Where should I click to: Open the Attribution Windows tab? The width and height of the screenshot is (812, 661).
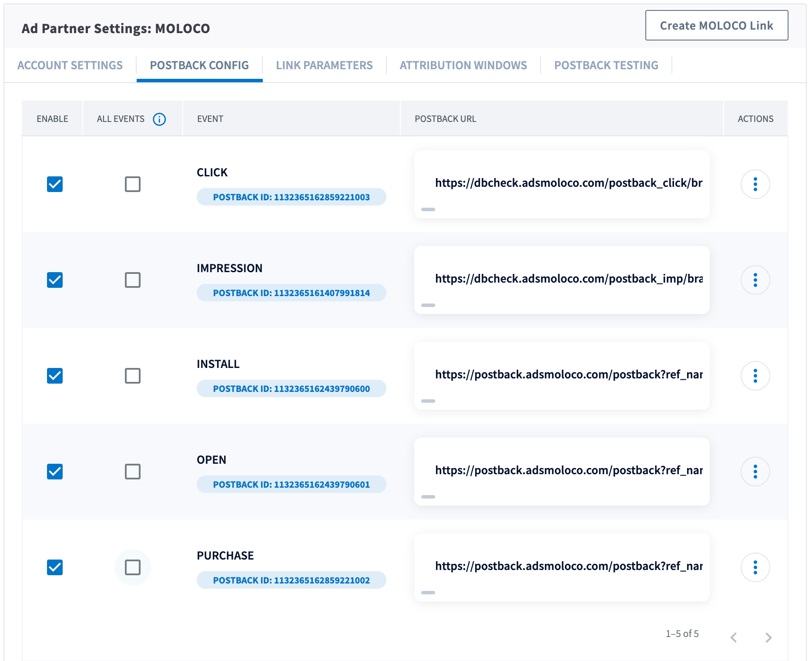pyautogui.click(x=463, y=65)
